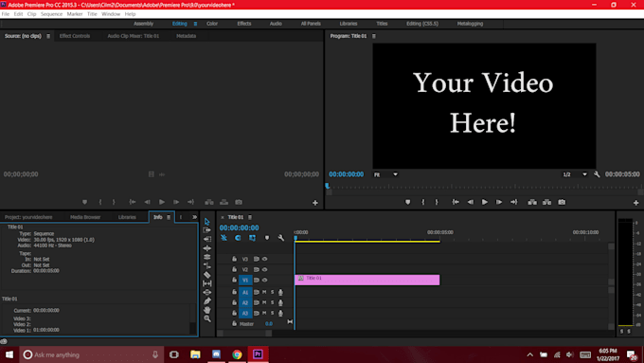The height and width of the screenshot is (363, 644).
Task: Export frame with Program monitor camera
Action: tap(562, 202)
